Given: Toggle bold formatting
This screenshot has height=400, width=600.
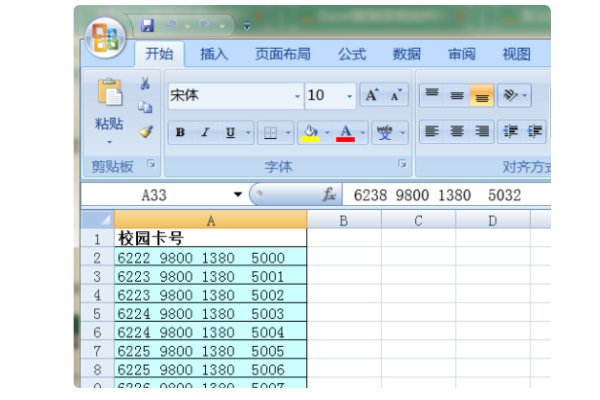Looking at the screenshot, I should (x=180, y=132).
